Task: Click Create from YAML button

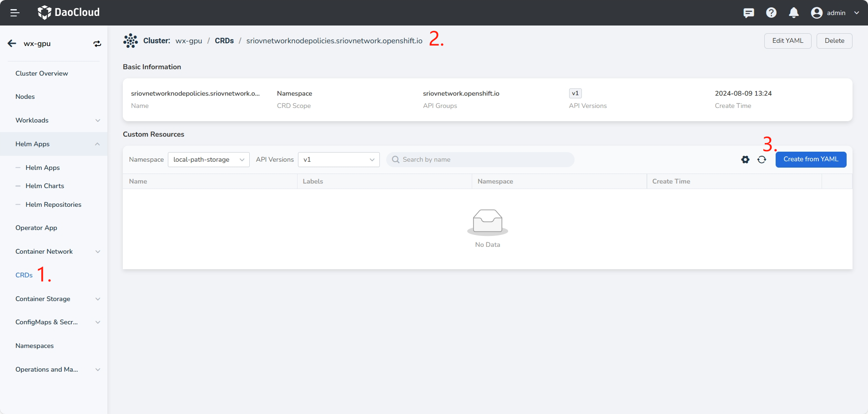Action: (810, 159)
